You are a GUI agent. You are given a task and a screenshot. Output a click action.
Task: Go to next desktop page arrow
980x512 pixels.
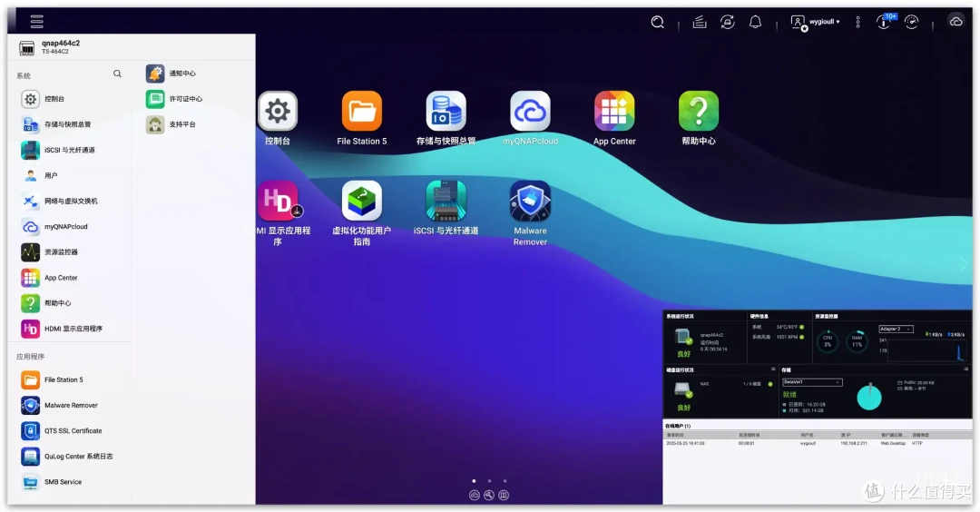tap(964, 264)
